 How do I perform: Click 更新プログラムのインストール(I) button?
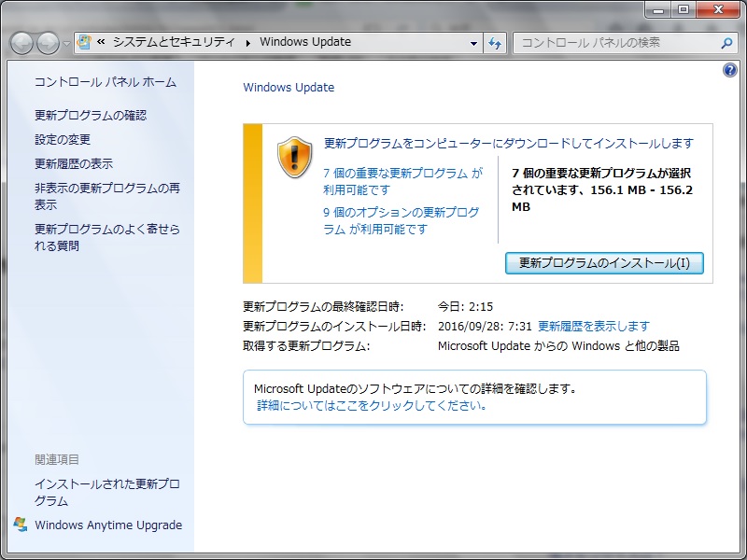[x=604, y=263]
